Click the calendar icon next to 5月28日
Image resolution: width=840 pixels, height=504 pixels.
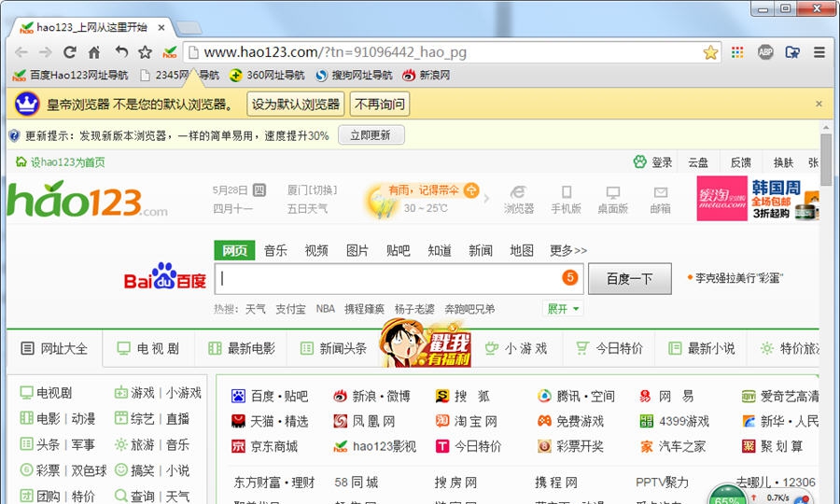coord(259,190)
